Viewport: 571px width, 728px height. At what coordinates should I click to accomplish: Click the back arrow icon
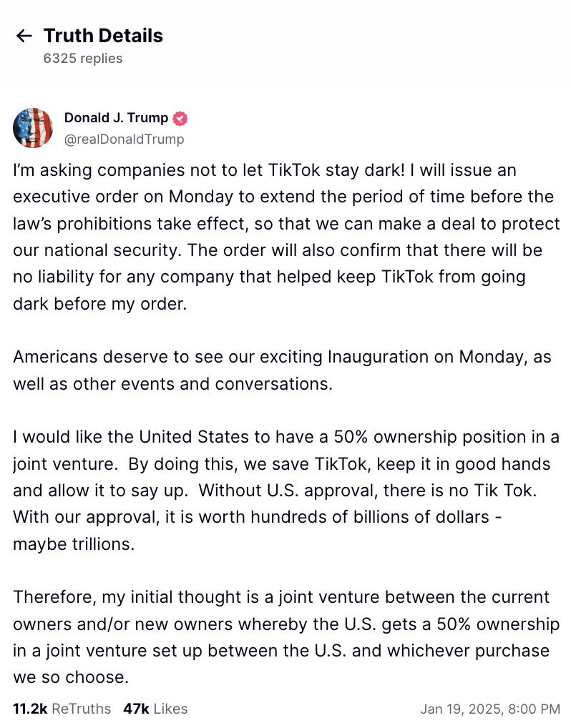click(24, 36)
